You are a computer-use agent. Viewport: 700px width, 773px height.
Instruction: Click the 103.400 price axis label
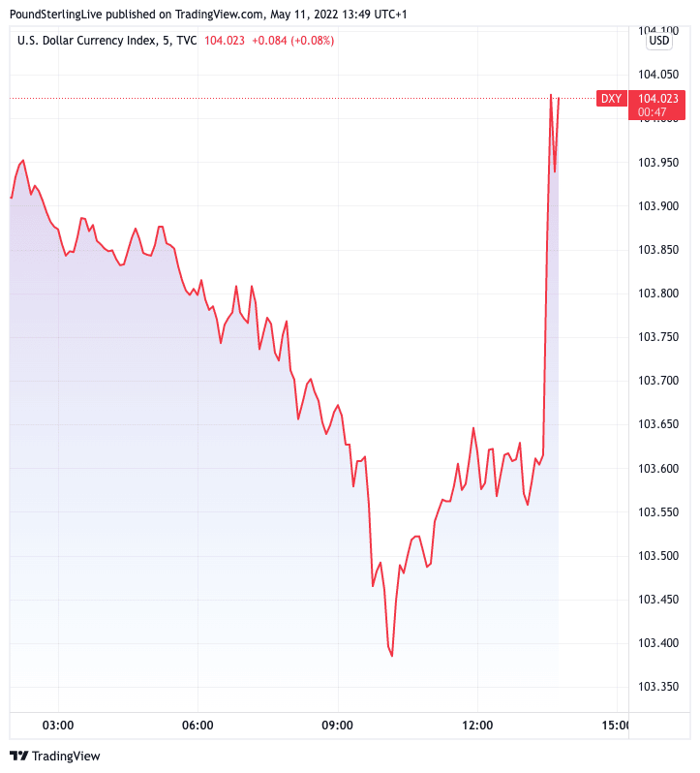(658, 643)
